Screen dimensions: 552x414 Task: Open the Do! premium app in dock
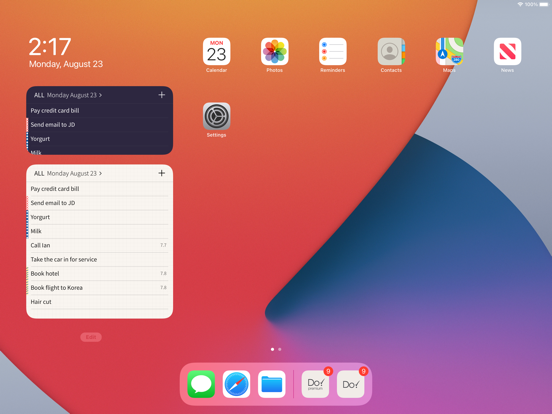pos(315,384)
